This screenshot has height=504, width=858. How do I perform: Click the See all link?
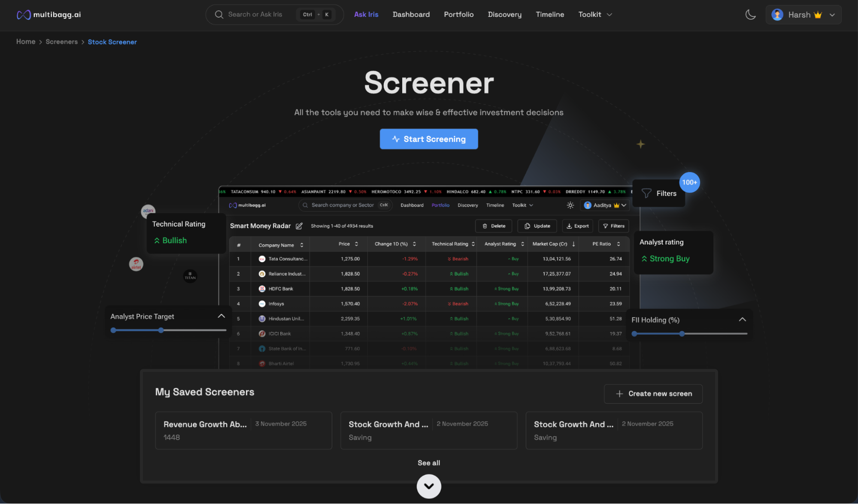[428, 463]
